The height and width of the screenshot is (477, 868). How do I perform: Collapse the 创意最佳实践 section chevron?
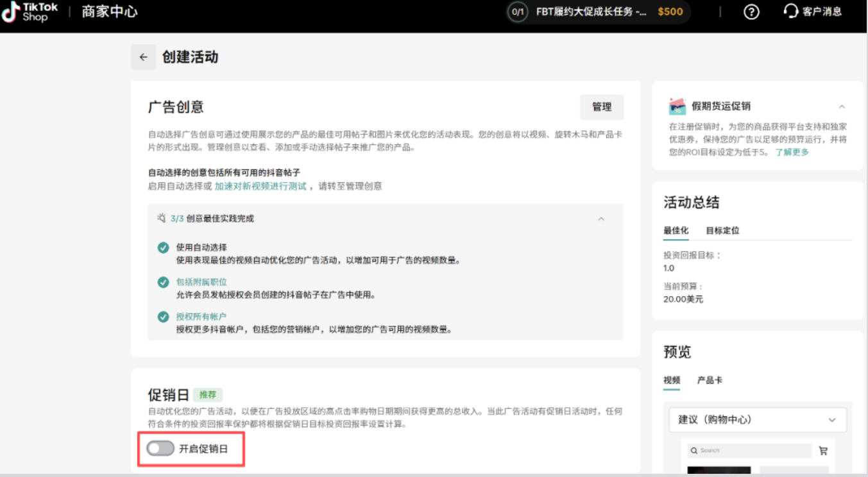coord(602,218)
